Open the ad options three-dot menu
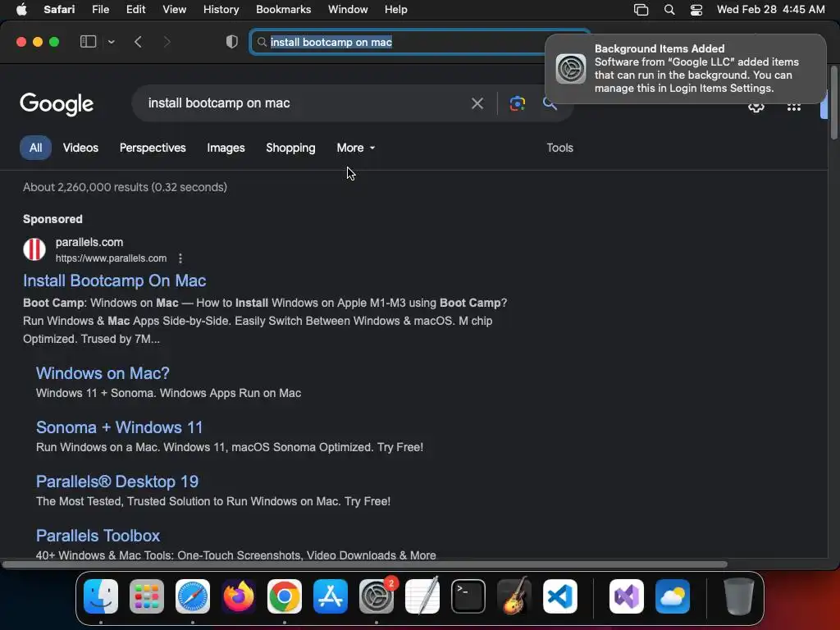Viewport: 840px width, 630px height. pyautogui.click(x=180, y=258)
